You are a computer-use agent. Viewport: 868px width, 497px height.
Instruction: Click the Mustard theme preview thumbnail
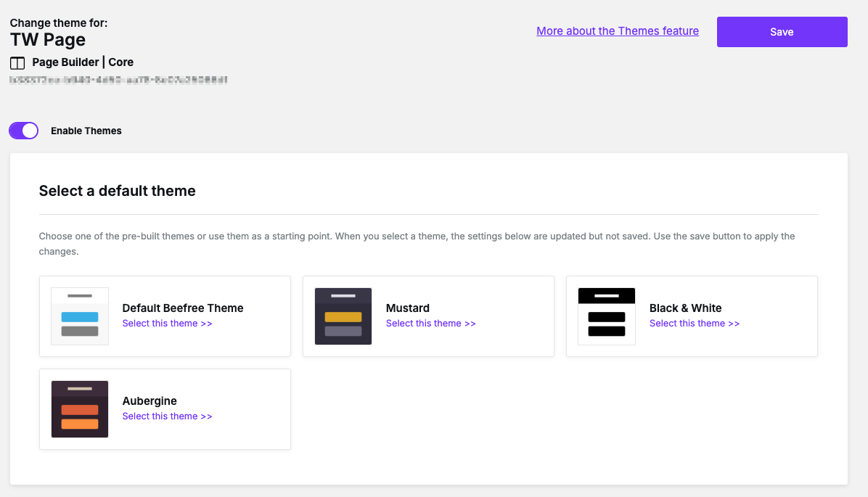click(343, 316)
